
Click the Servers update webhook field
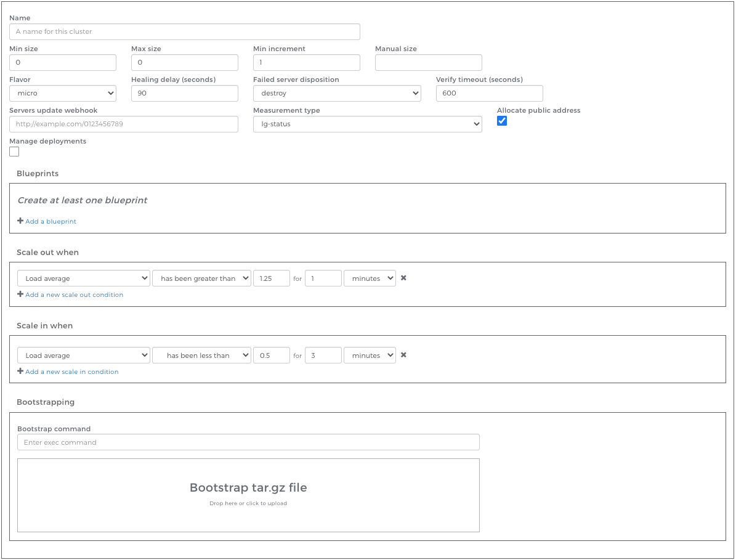pos(124,124)
